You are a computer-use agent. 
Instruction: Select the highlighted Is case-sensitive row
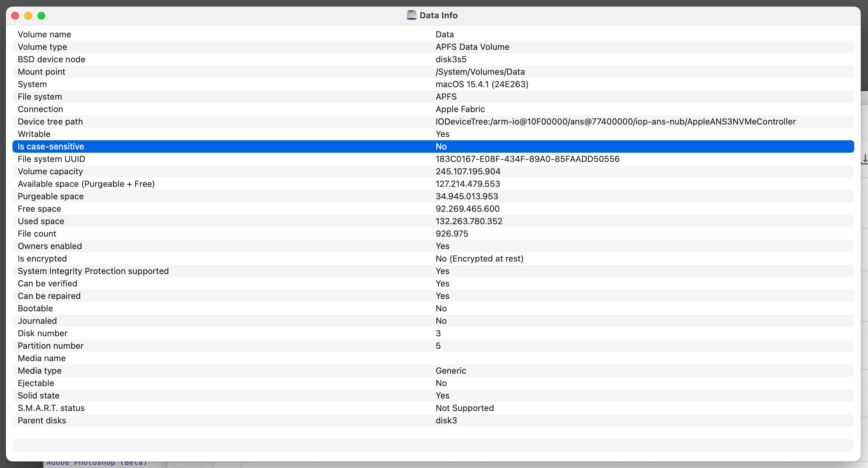[x=51, y=146]
